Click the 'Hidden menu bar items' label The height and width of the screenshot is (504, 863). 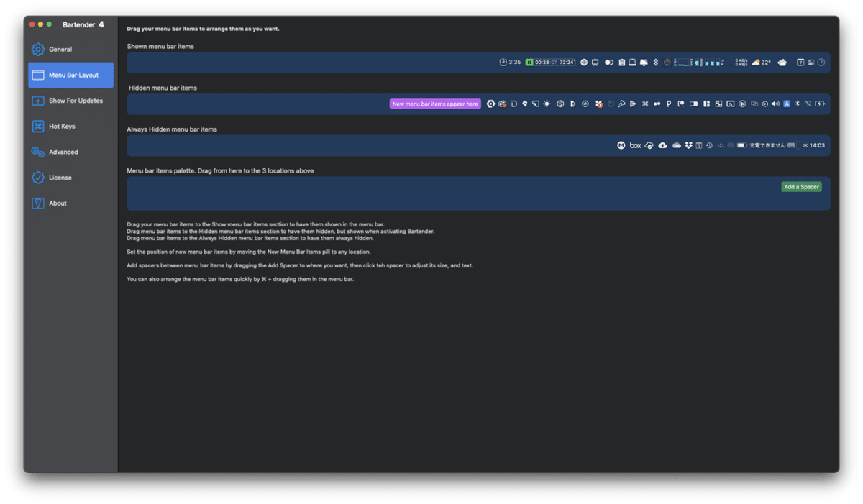point(163,88)
